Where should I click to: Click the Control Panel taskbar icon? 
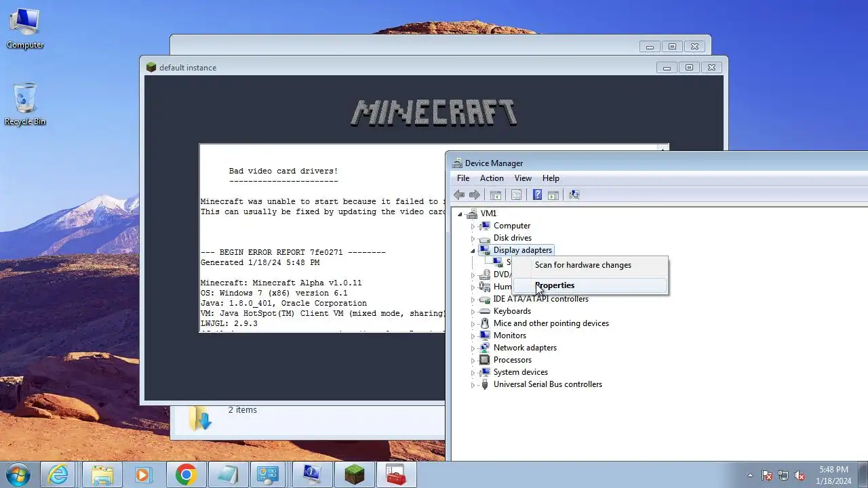point(269,474)
